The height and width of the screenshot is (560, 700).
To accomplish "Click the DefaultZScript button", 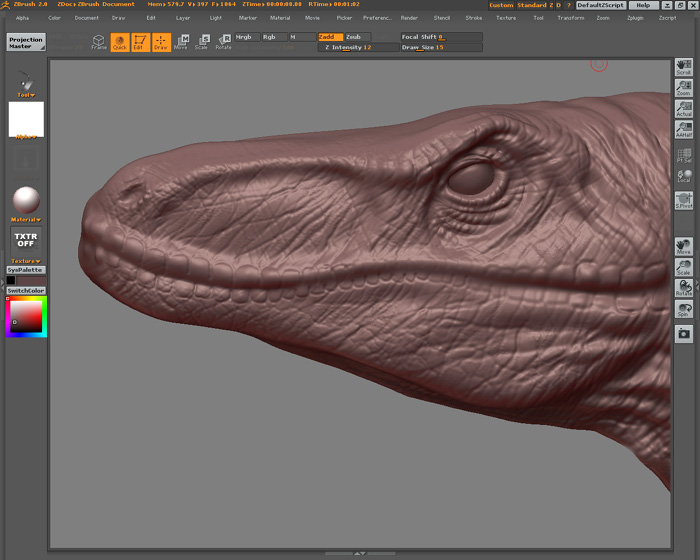I will [600, 5].
